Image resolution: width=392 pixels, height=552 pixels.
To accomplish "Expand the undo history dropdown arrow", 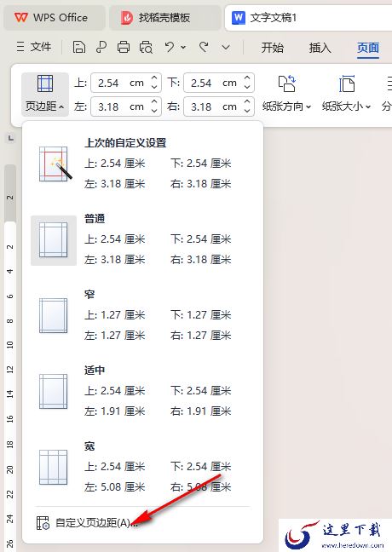I will pyautogui.click(x=183, y=47).
